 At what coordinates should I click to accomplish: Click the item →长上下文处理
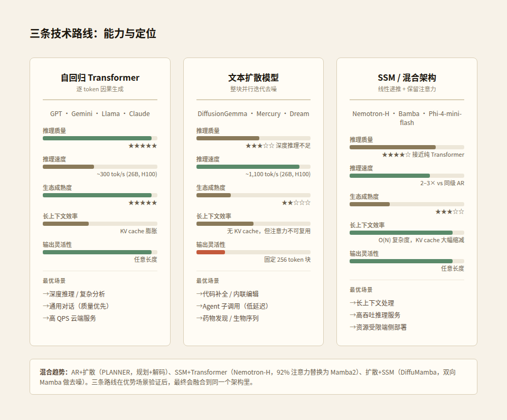372,303
